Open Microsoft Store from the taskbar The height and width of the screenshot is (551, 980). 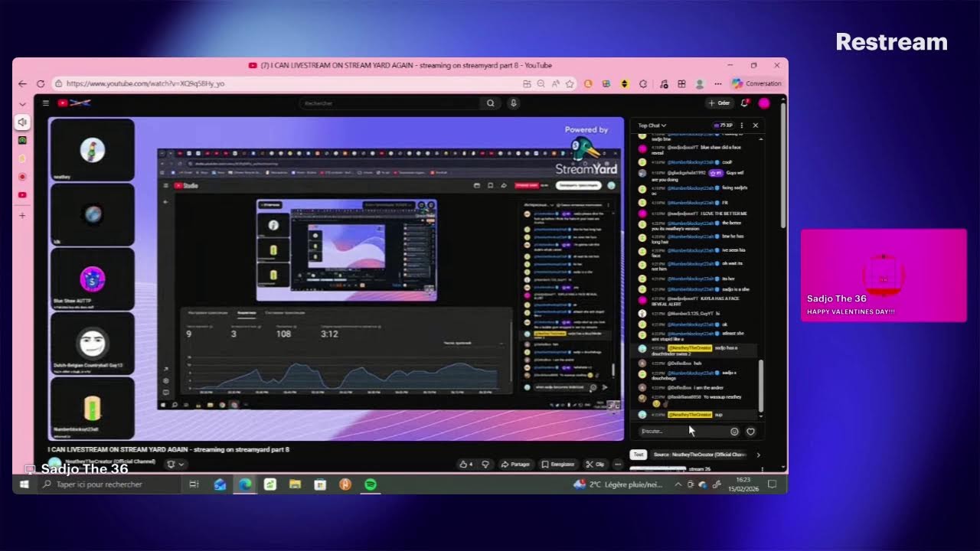tap(320, 484)
